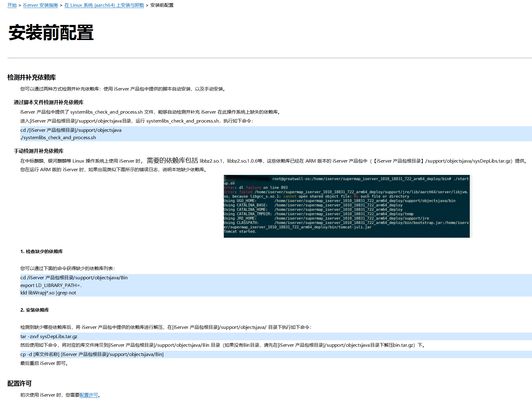The width and height of the screenshot is (532, 404).
Task: Open 在 Linux 系统 (aarch64) 上安装与卸载 link
Action: (x=104, y=5)
